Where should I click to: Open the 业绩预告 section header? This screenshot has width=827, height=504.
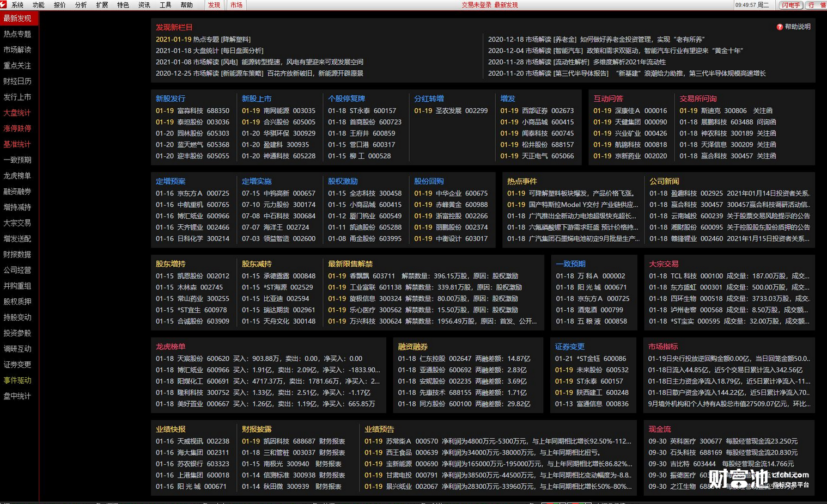click(379, 429)
